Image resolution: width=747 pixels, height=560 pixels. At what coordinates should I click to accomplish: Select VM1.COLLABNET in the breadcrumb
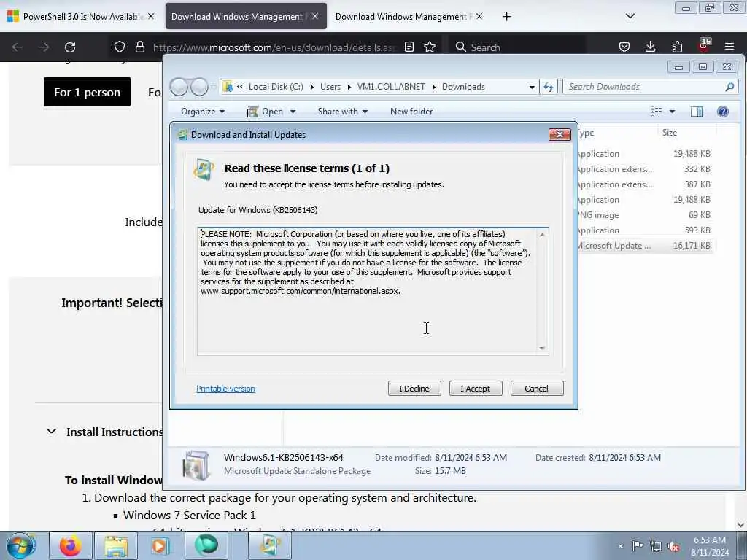point(391,87)
